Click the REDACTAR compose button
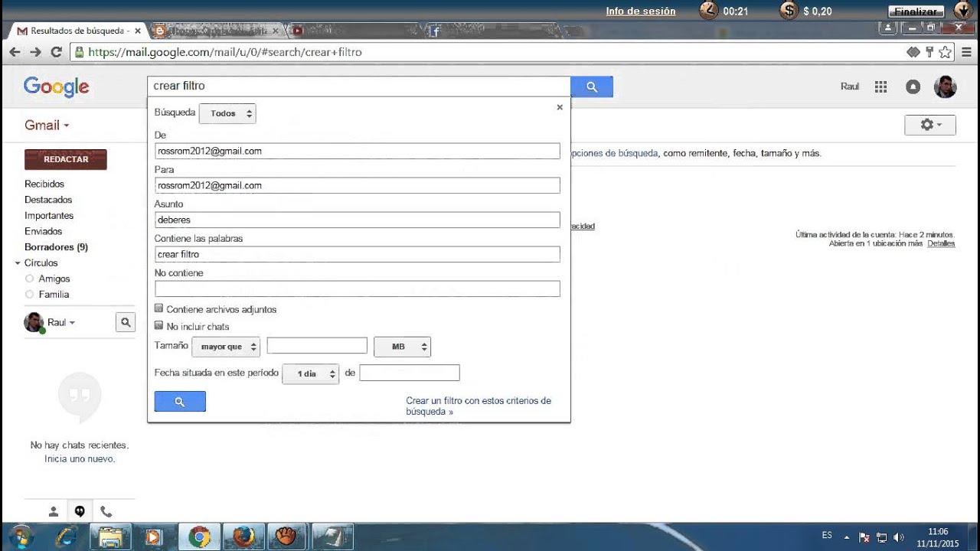Viewport: 980px width, 551px height. pos(66,159)
